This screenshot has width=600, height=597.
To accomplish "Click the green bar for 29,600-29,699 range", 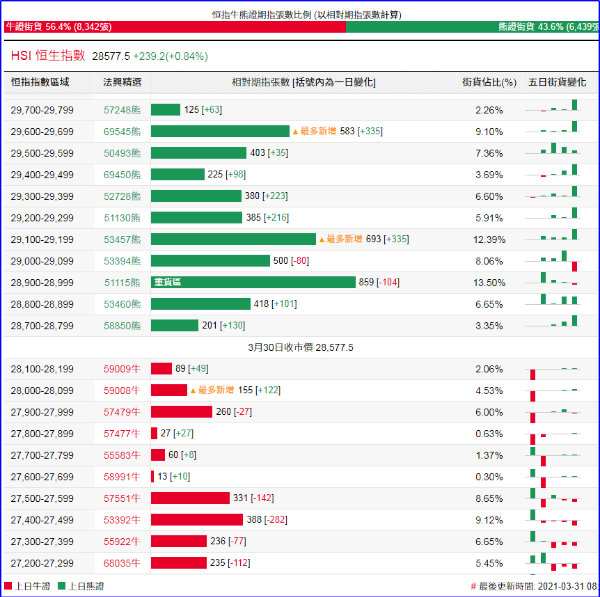I will coord(220,131).
